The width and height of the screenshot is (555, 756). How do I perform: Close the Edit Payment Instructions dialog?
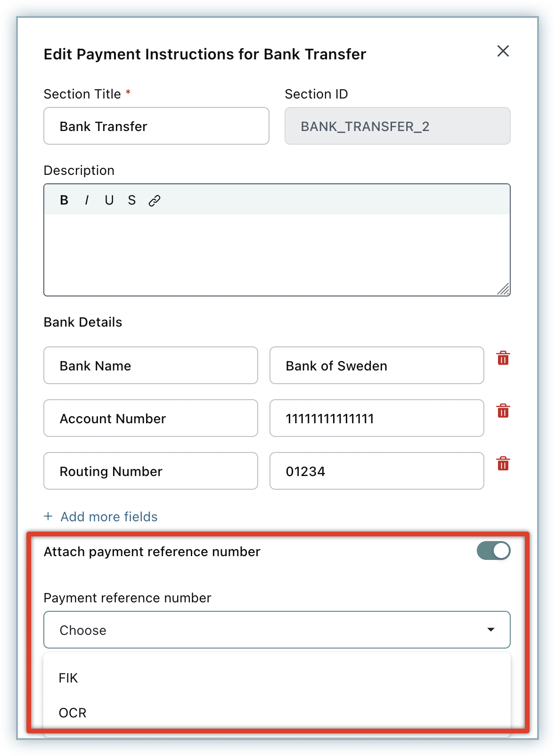(503, 51)
